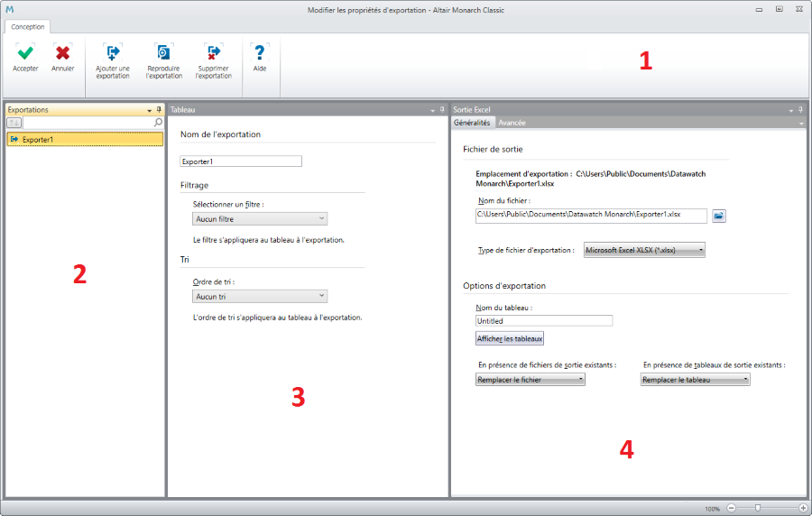
Task: Open the tab strip overflow arrow beside Avancée
Action: pos(801,124)
